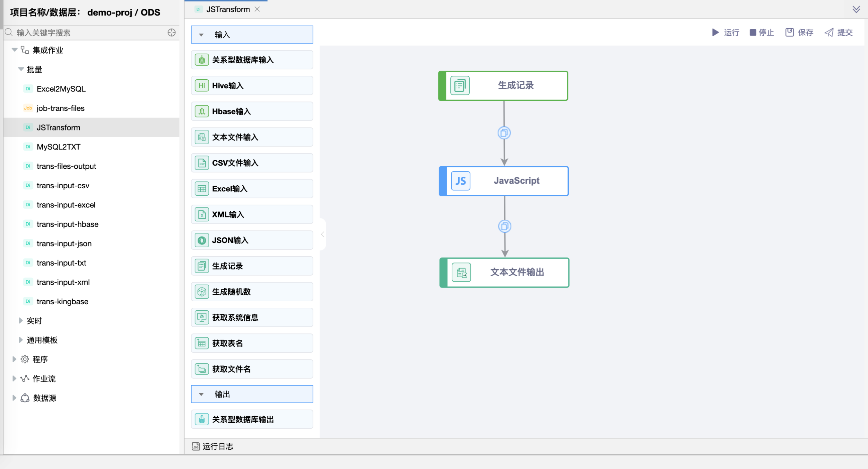Expand the 数据源 tree node

point(14,398)
